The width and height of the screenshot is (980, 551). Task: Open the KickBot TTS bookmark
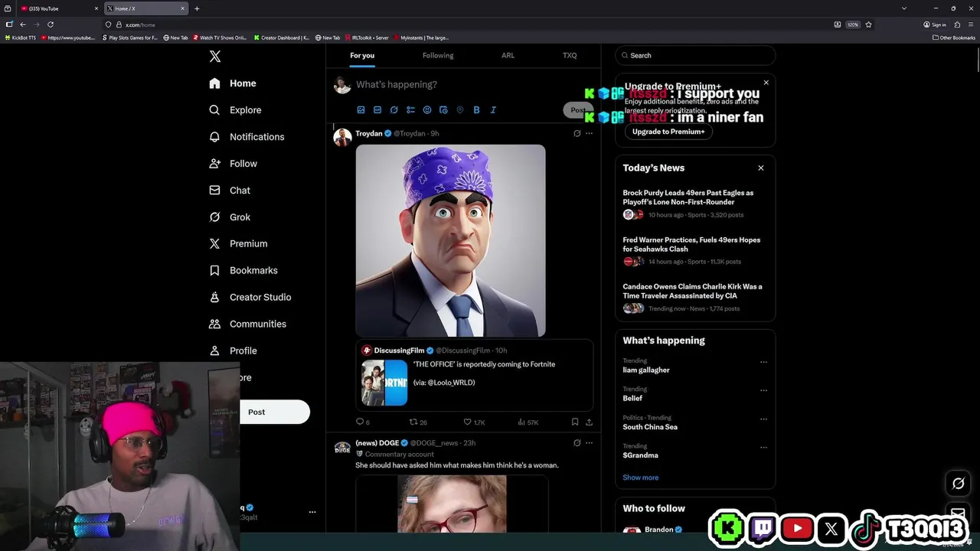click(x=21, y=37)
